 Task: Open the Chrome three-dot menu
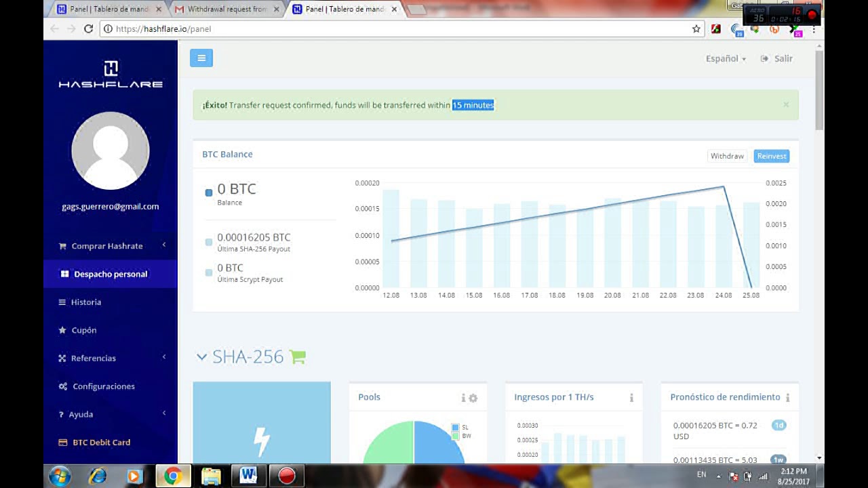pyautogui.click(x=813, y=28)
